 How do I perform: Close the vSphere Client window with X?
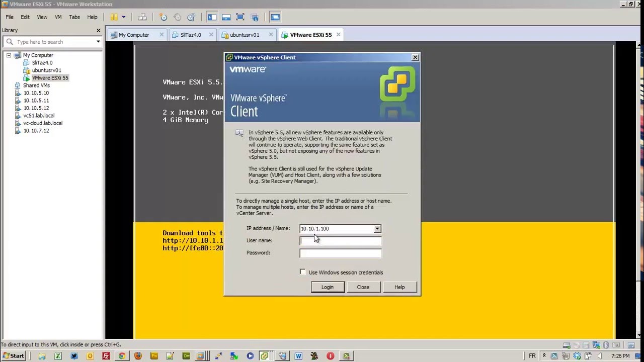(415, 57)
